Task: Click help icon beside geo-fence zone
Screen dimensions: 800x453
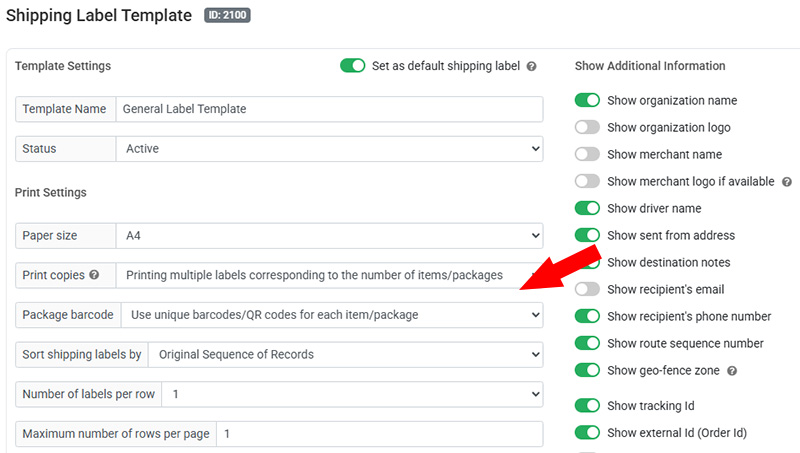Action: click(x=731, y=371)
